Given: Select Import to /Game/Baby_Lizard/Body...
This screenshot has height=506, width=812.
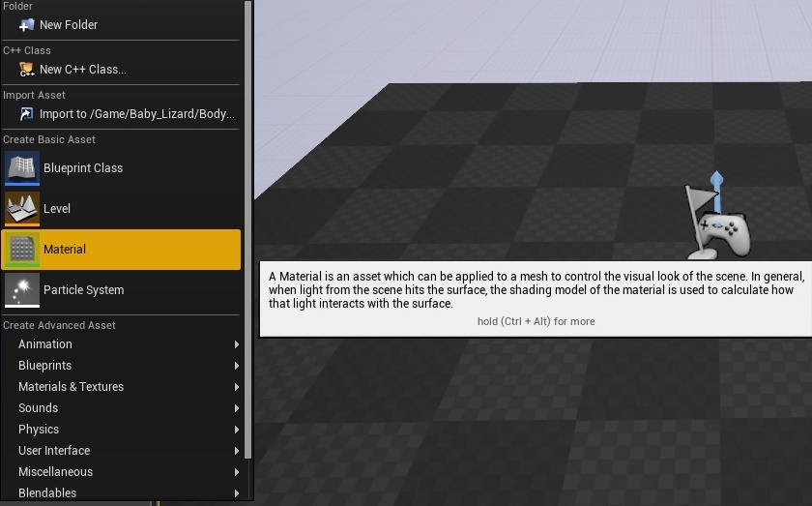Looking at the screenshot, I should point(120,114).
